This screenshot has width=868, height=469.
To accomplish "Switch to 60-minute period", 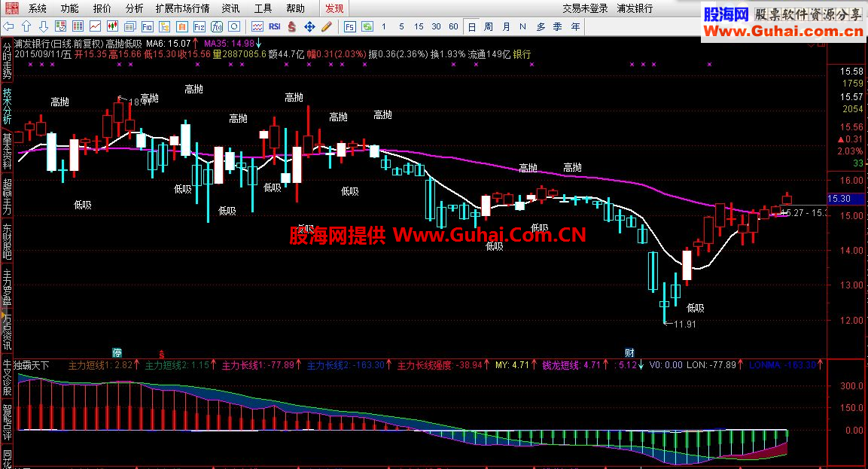I will coord(453,26).
